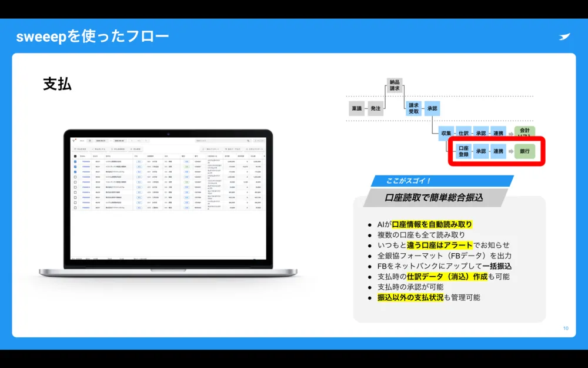
Task: Click the end date field in laptop toolbar
Action: pos(119,141)
